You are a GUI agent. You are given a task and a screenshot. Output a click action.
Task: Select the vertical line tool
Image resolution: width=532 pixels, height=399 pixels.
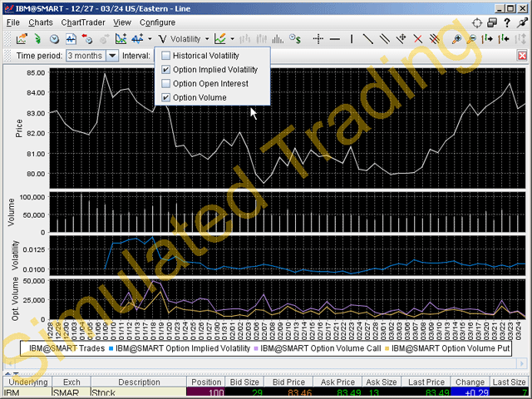tap(352, 39)
